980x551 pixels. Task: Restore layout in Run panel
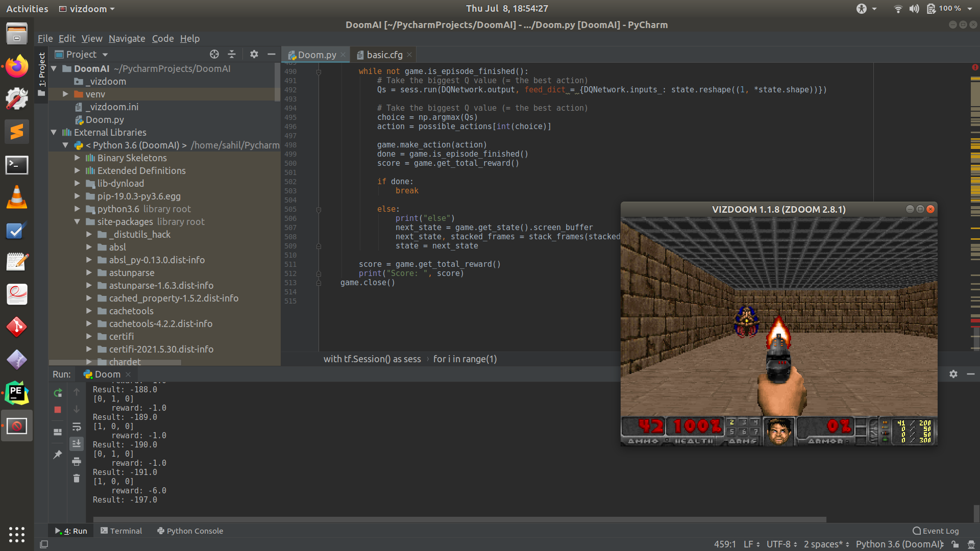[x=58, y=432]
